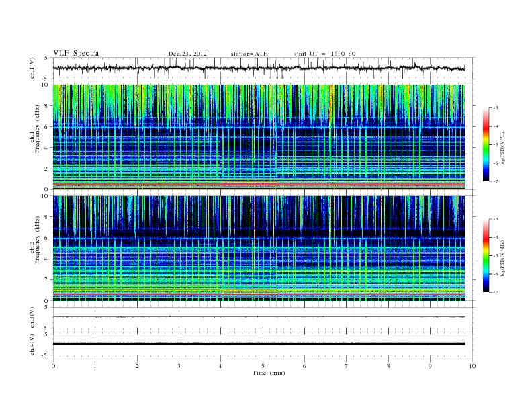
Task: Click the 4 kHz tick on ch.1 frequency axis
Action: pos(46,148)
